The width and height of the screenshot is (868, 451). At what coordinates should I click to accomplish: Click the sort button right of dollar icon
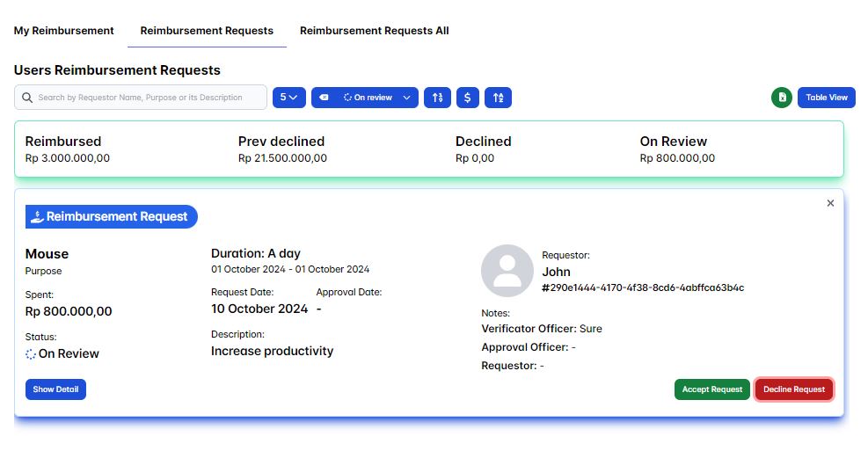[499, 98]
